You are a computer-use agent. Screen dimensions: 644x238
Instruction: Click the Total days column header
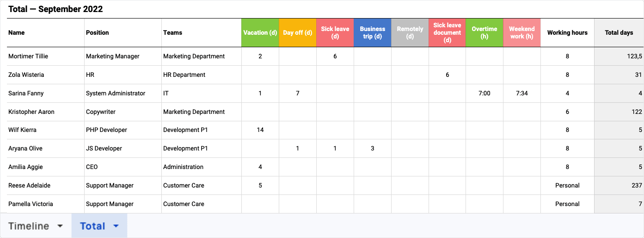tap(619, 32)
